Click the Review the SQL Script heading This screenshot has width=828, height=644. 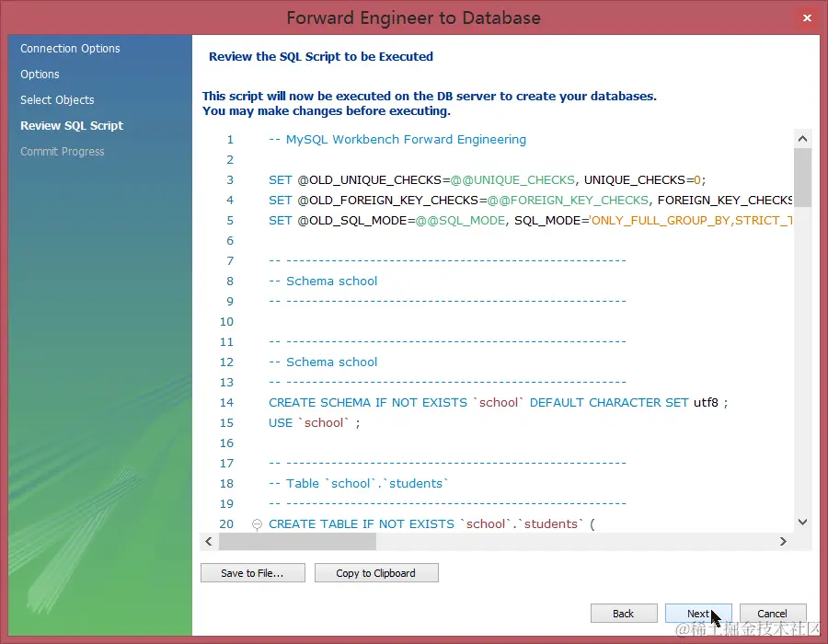321,56
